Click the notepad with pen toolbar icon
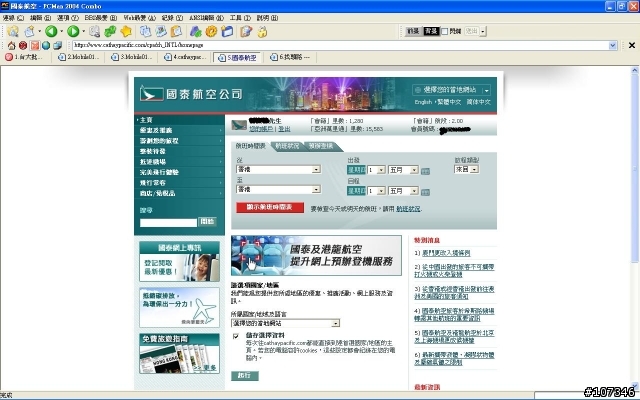This screenshot has width=640, height=400. 246,31
